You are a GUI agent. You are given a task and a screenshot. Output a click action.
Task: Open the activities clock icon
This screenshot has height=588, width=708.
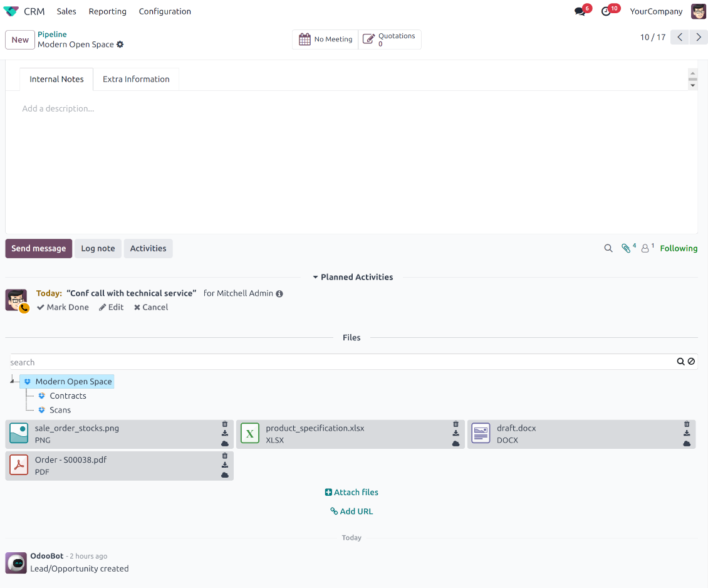[606, 11]
